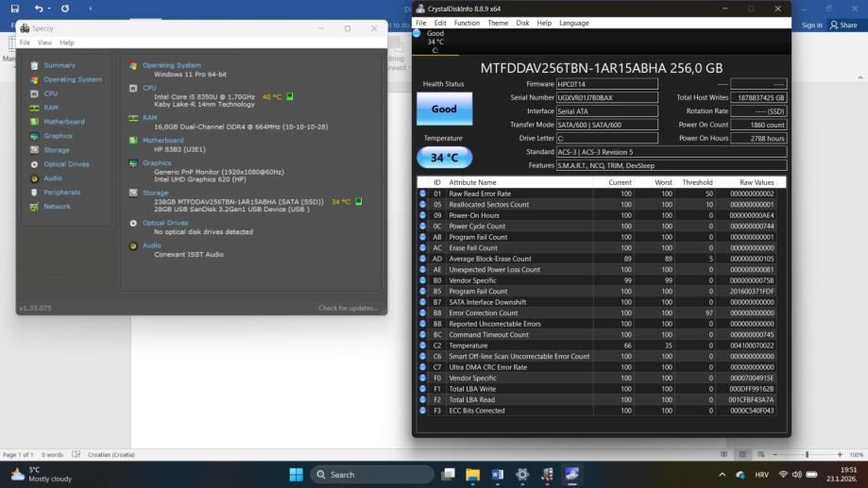Open Settings gear icon on taskbar

[522, 474]
